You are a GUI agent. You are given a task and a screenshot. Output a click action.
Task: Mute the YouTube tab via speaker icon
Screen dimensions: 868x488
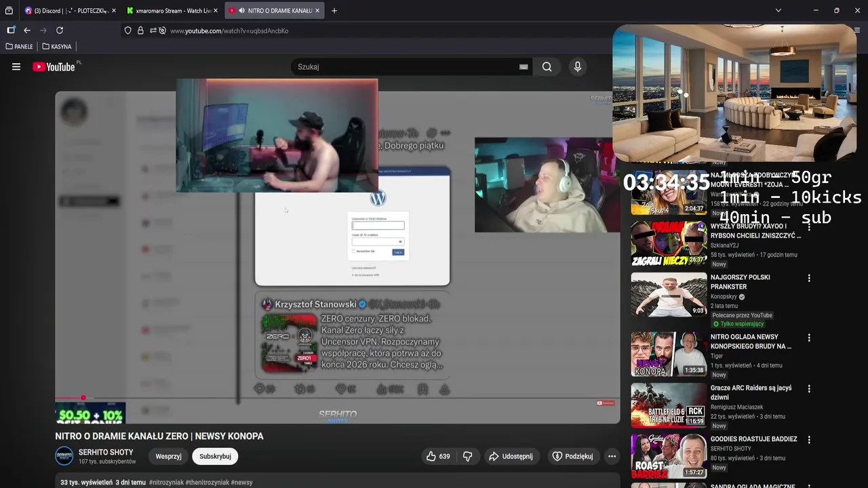pos(242,11)
